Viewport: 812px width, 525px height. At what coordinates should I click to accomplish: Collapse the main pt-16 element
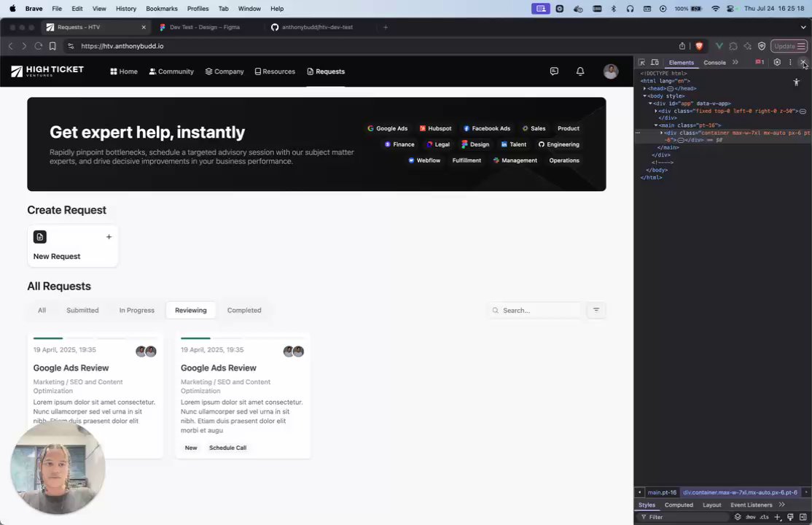pos(655,125)
